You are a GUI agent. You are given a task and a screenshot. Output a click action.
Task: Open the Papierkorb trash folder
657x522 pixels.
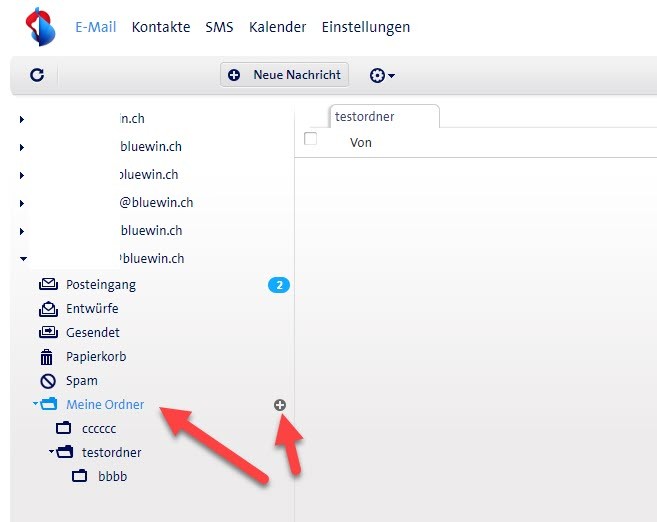(96, 357)
